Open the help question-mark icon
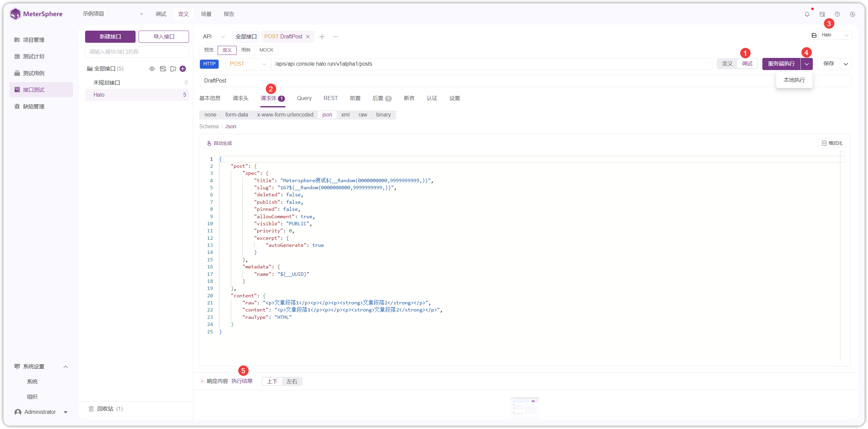The image size is (868, 429). tap(837, 14)
